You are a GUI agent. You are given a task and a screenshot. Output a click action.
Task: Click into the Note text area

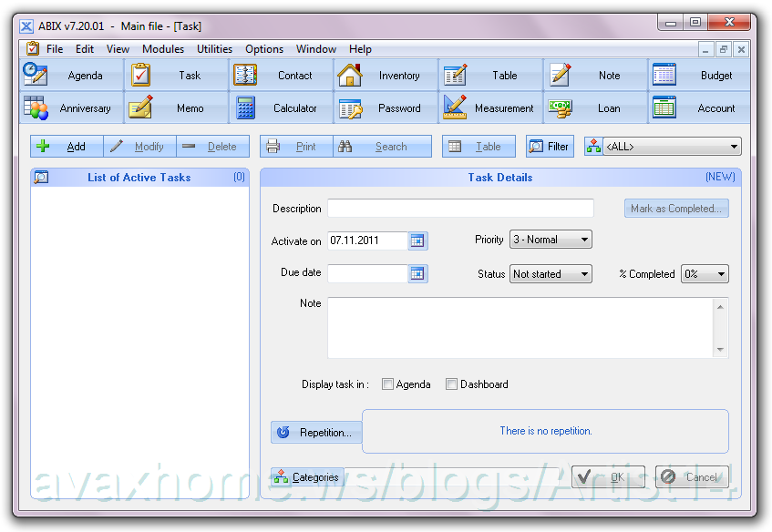pos(520,328)
